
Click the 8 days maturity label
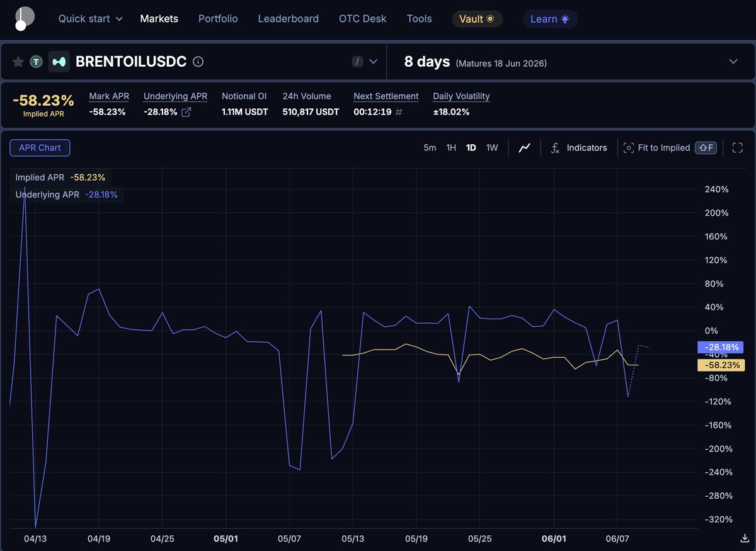pos(427,62)
